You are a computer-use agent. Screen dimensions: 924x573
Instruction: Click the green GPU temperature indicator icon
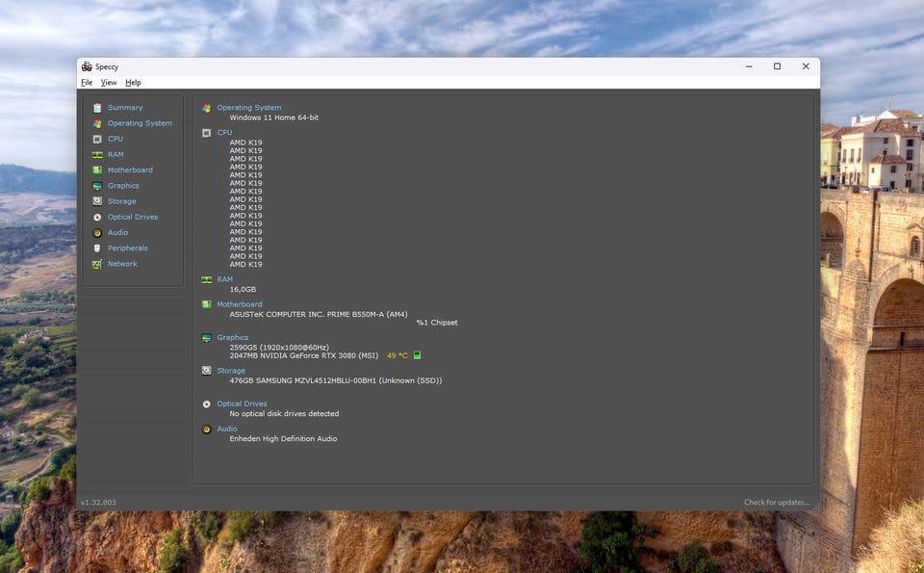tap(417, 355)
